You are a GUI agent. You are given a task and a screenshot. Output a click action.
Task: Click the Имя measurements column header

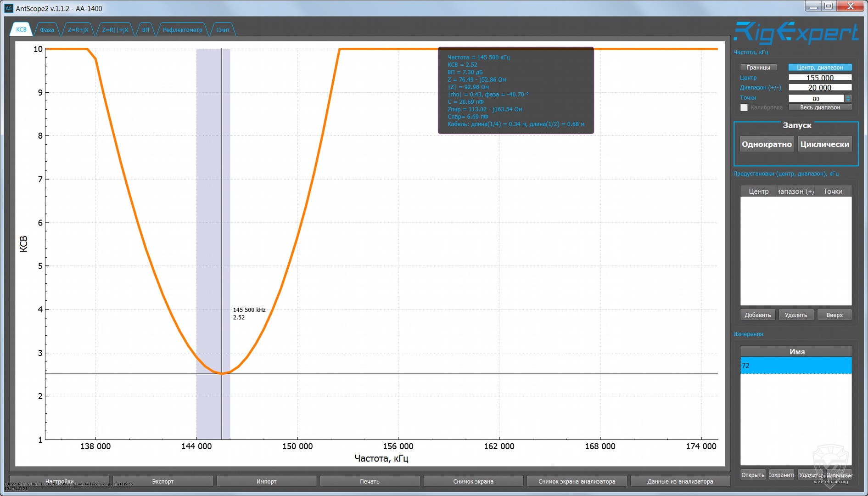point(796,352)
